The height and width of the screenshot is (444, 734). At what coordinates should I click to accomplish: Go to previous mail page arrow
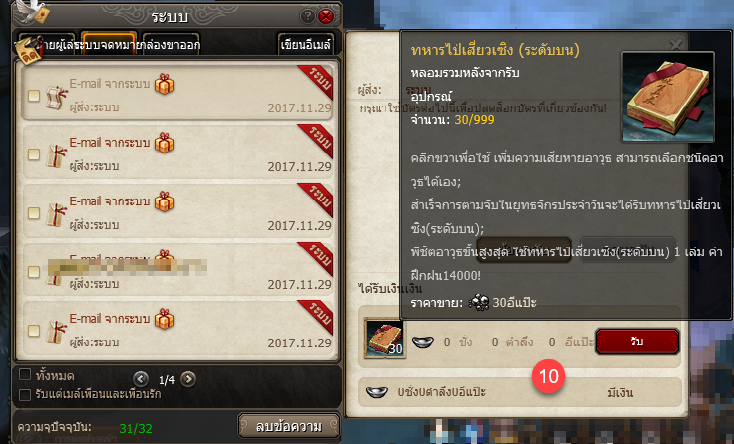coord(141,378)
